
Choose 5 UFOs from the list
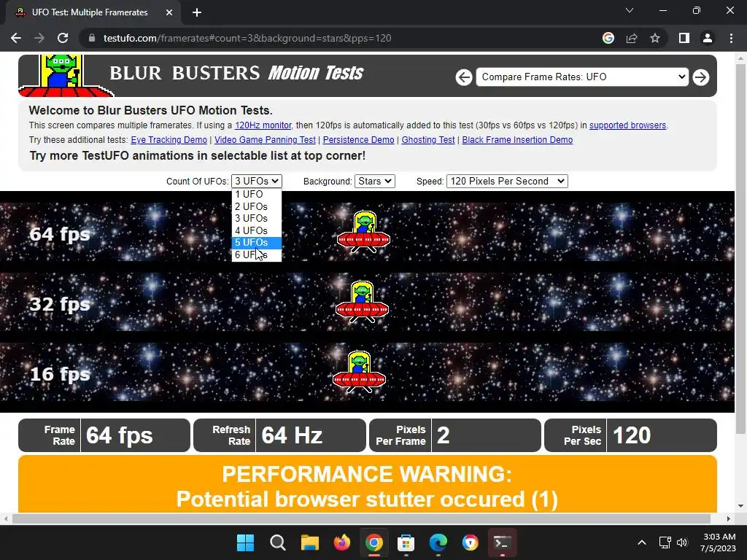pyautogui.click(x=256, y=242)
